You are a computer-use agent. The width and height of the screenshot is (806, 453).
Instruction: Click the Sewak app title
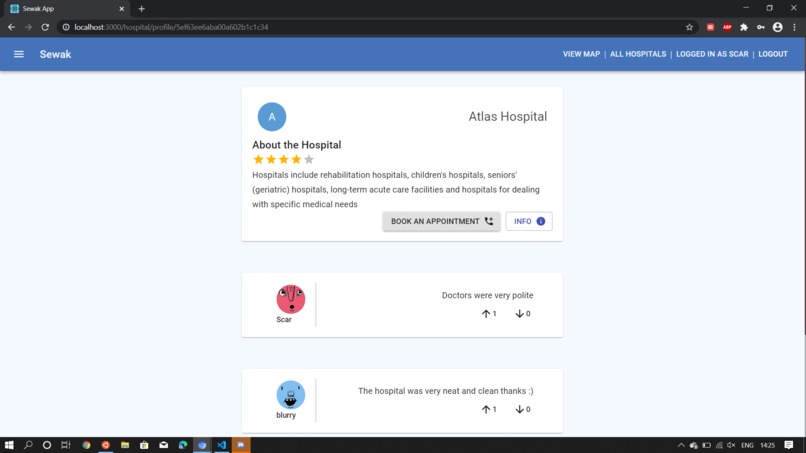[x=56, y=54]
